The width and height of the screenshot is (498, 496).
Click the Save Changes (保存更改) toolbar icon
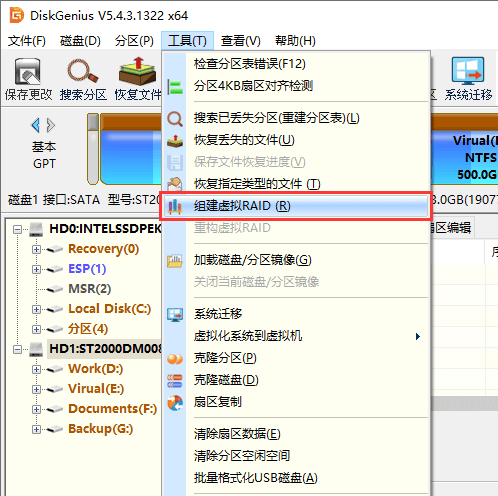pyautogui.click(x=28, y=71)
